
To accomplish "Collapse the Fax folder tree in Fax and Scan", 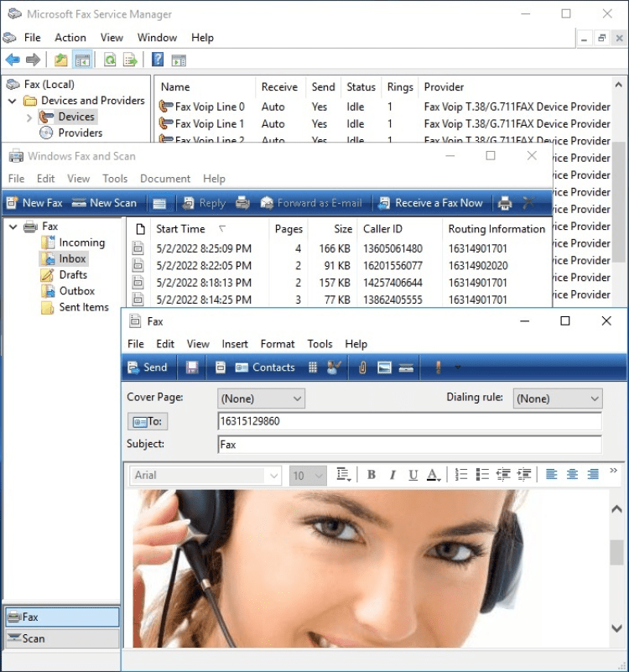I will (x=13, y=227).
